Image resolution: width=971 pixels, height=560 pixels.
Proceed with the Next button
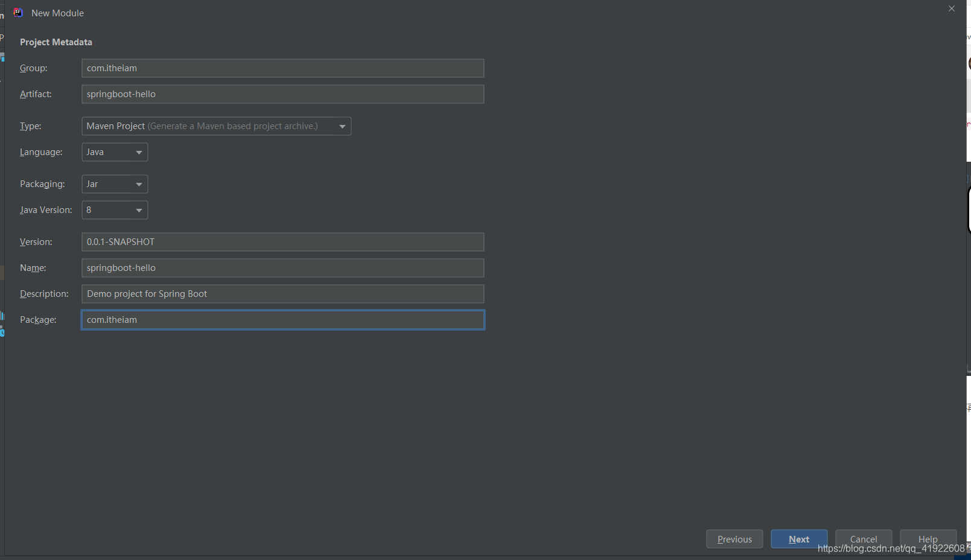tap(799, 539)
